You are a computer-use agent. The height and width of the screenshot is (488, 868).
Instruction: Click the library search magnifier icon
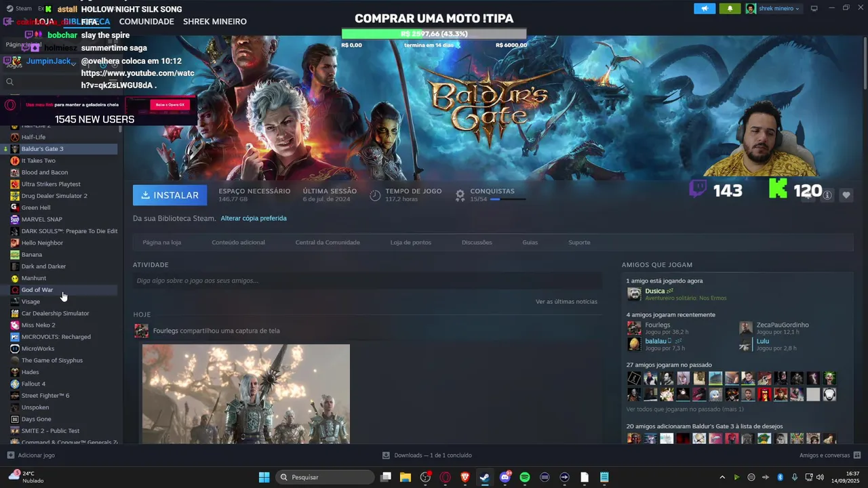(x=9, y=82)
